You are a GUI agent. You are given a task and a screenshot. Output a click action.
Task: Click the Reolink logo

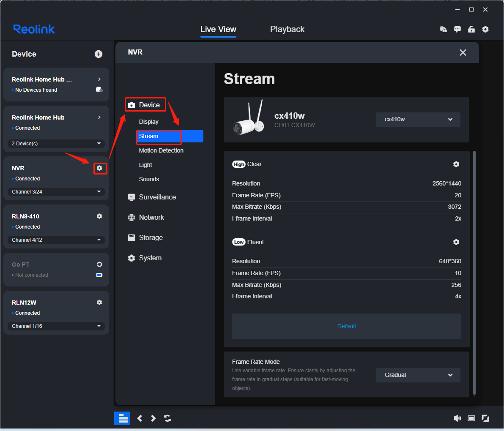click(34, 29)
